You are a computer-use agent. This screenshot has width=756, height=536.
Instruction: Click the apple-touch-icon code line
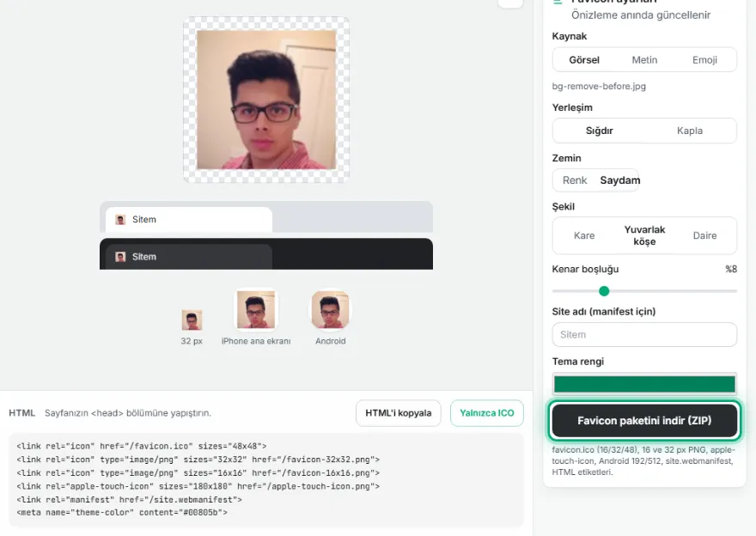pos(198,486)
